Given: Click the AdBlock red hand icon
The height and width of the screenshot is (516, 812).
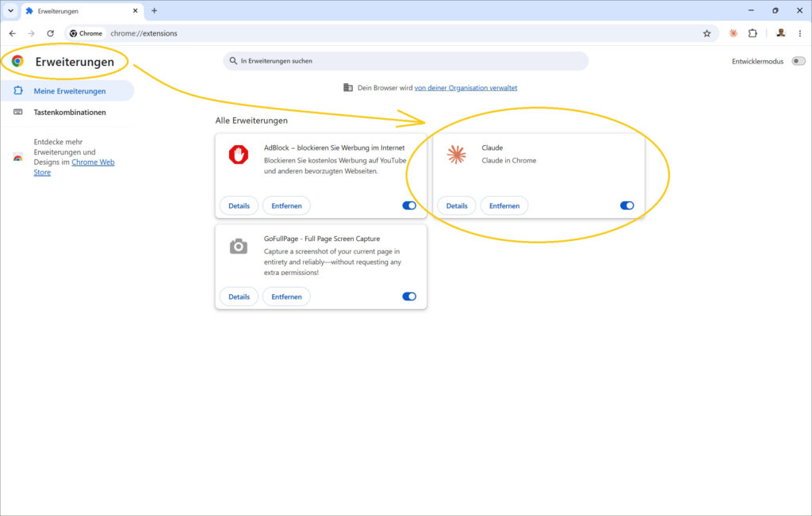Looking at the screenshot, I should pyautogui.click(x=239, y=155).
